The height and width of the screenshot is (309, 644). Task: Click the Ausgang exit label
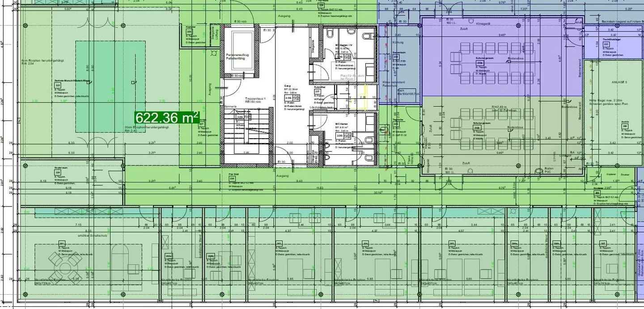pos(284,15)
